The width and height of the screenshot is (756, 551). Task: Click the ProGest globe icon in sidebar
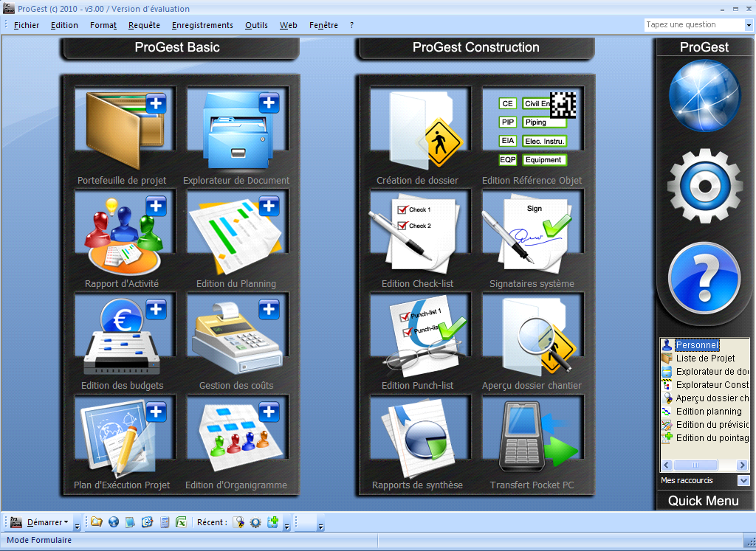click(704, 96)
